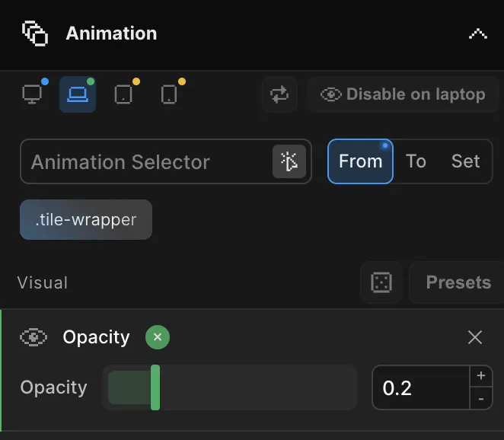Select the tablet breakpoint icon

[x=123, y=94]
